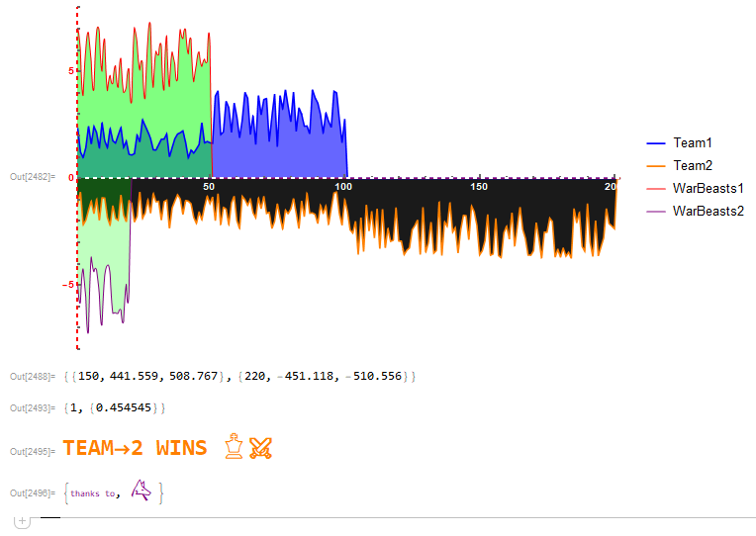Click the blue Team1 legend swatch
This screenshot has height=536, width=756.
coord(656,143)
